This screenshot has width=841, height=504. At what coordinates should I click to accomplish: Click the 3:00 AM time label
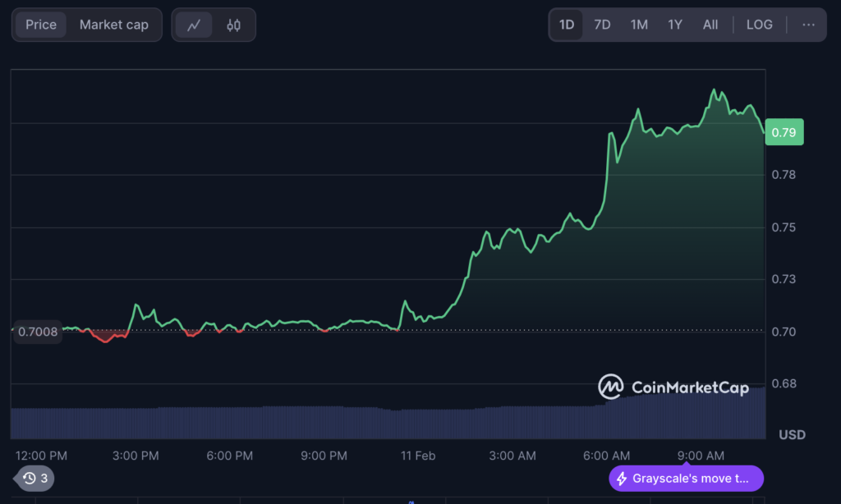(x=512, y=456)
